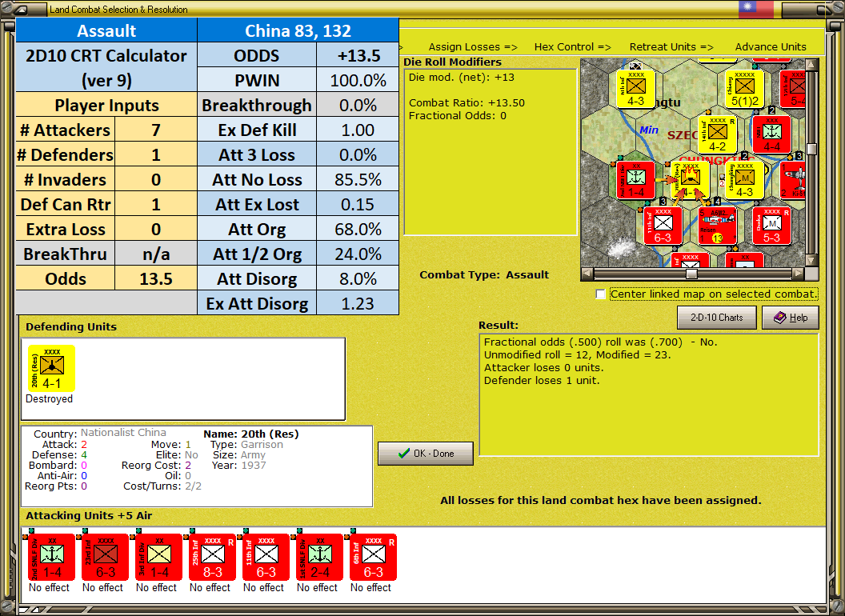
Task: Select attacking unit 25th Inf 8-3
Action: click(212, 557)
